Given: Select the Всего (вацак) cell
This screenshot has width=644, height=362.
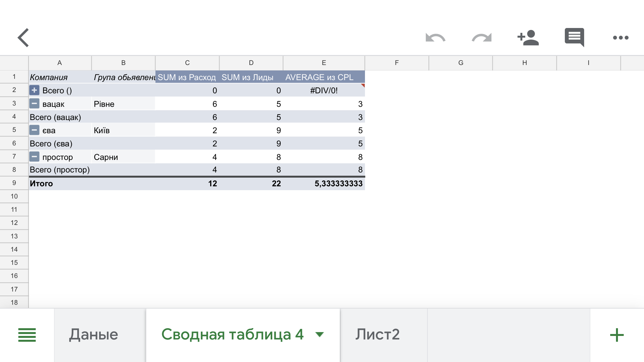Looking at the screenshot, I should point(60,117).
